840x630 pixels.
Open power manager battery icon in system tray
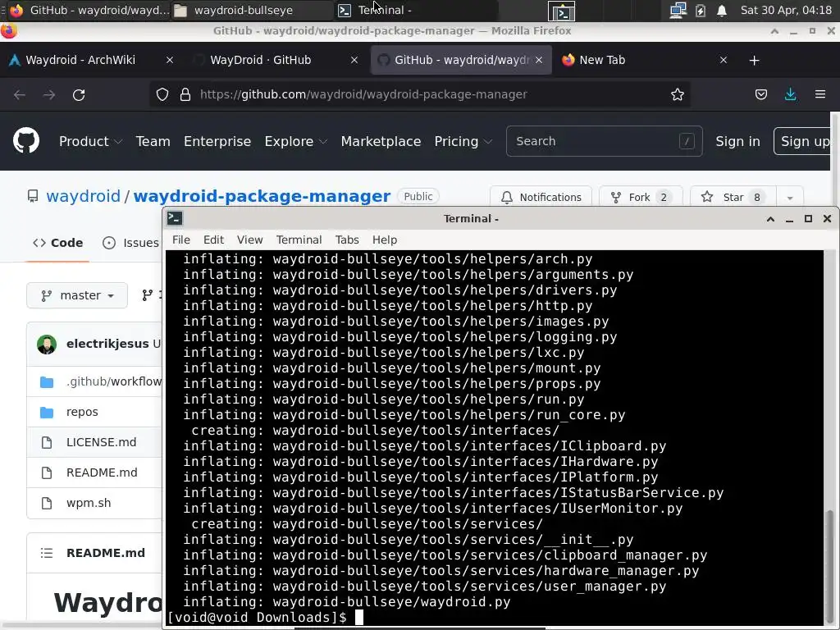701,10
